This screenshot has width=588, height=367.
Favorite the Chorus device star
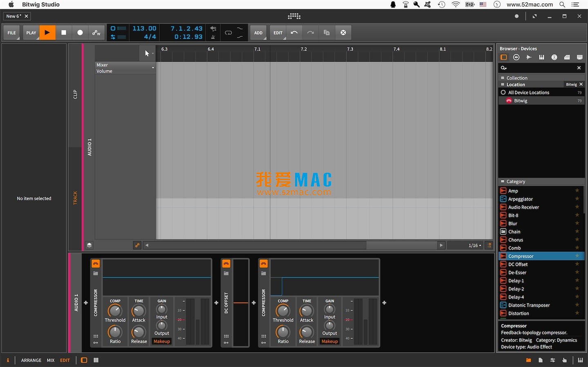click(x=577, y=240)
